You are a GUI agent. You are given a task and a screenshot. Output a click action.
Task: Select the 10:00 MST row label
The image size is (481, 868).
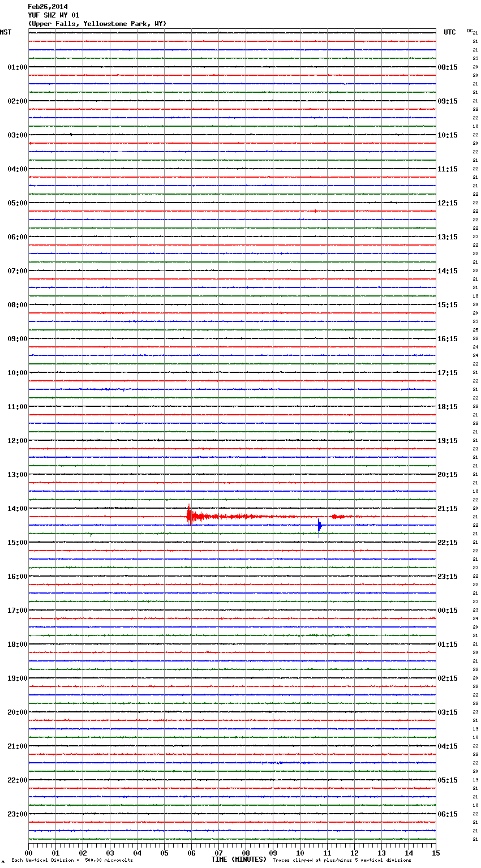click(x=17, y=373)
